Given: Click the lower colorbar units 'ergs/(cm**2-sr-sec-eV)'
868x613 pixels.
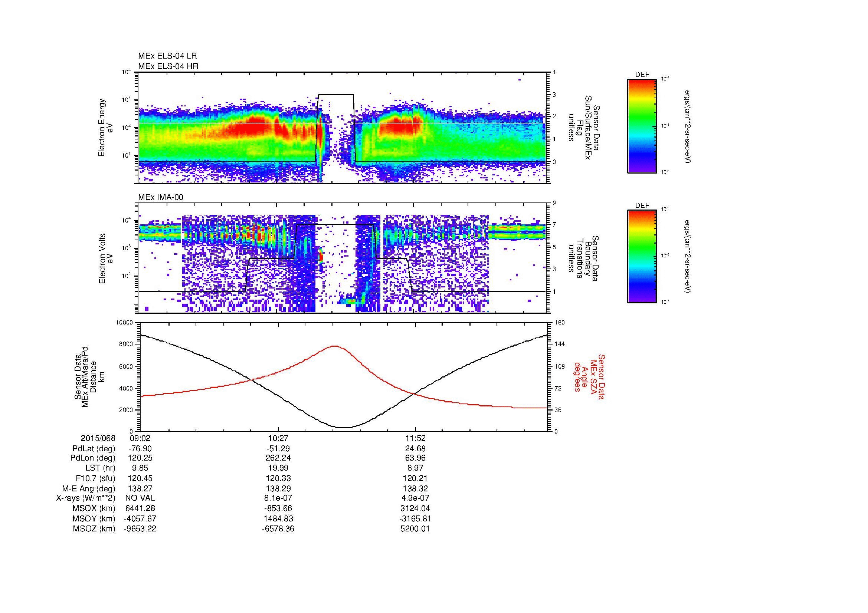Looking at the screenshot, I should tap(687, 257).
